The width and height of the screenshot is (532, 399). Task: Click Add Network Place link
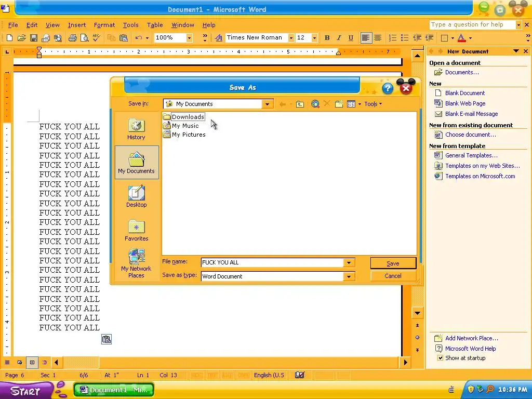click(472, 338)
